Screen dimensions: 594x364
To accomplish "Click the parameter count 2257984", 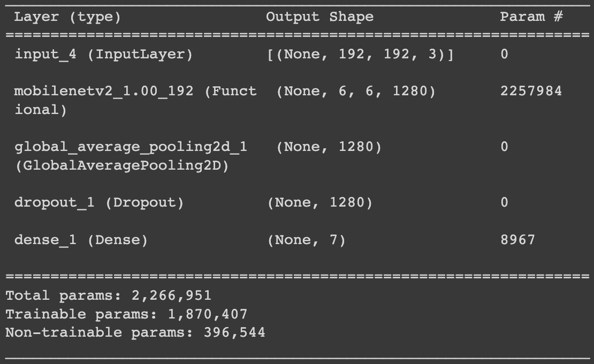I will click(x=531, y=91).
